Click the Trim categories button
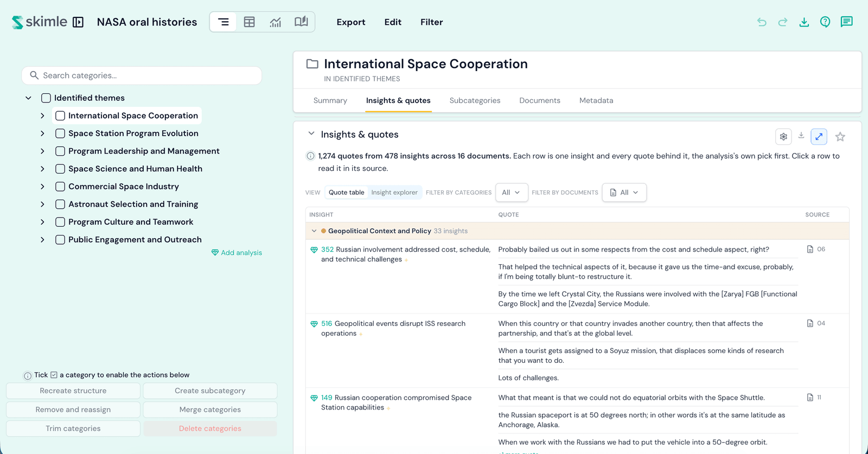The width and height of the screenshot is (868, 454). pos(73,429)
